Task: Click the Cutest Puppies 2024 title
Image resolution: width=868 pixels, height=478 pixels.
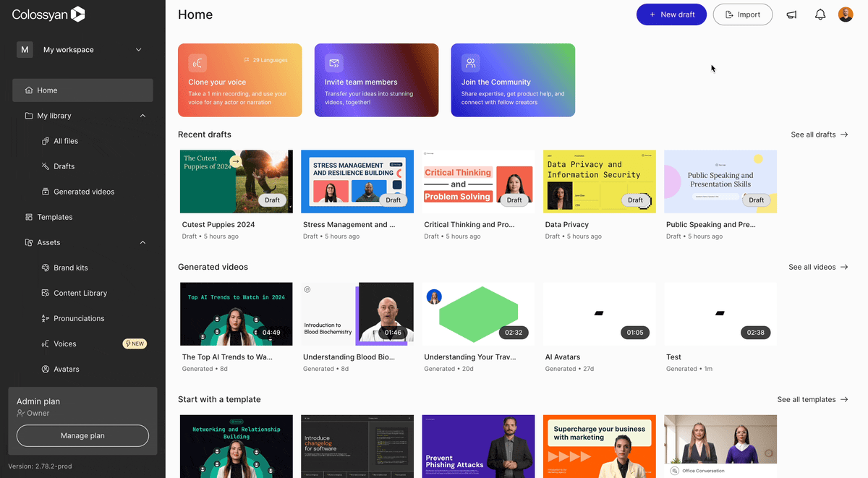Action: (218, 225)
